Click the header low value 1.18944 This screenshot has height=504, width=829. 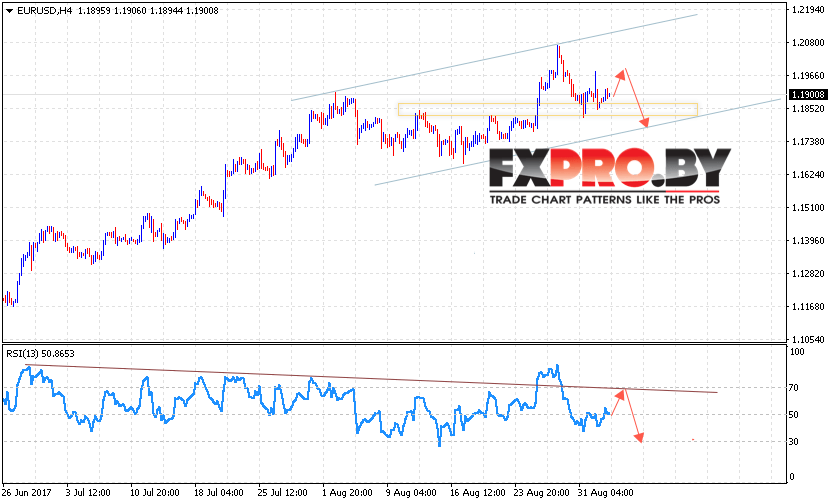[166, 11]
